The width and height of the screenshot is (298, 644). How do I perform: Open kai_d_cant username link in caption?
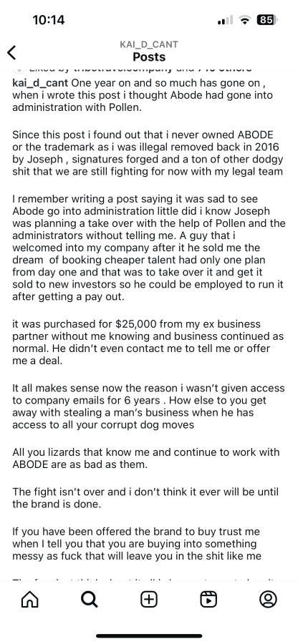(40, 84)
